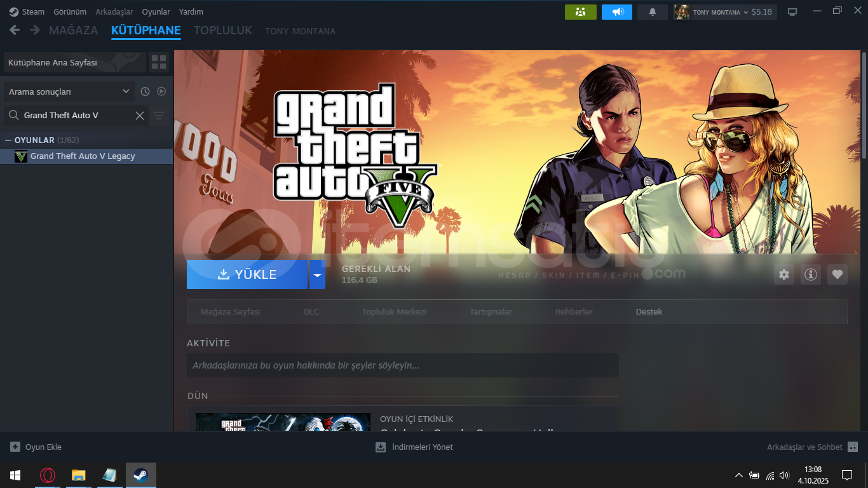Screen dimensions: 868x488
Task: Open the volume tray icon
Action: (784, 475)
